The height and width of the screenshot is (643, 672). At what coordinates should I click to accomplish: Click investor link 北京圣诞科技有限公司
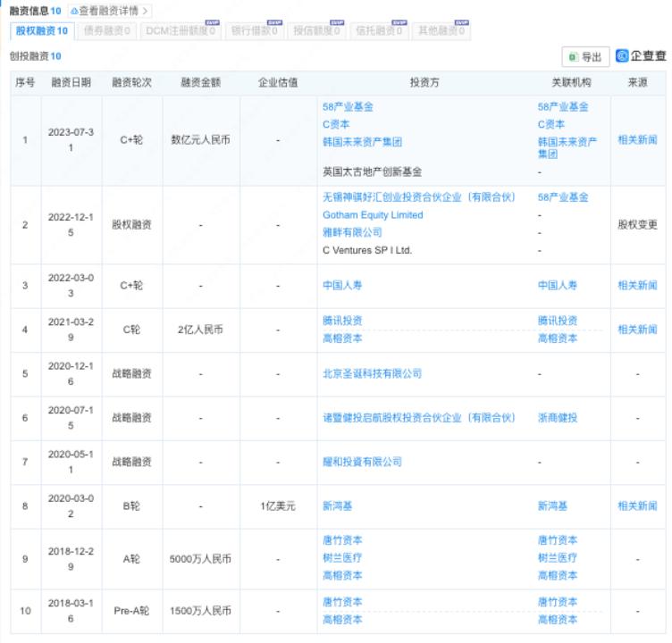tap(372, 373)
